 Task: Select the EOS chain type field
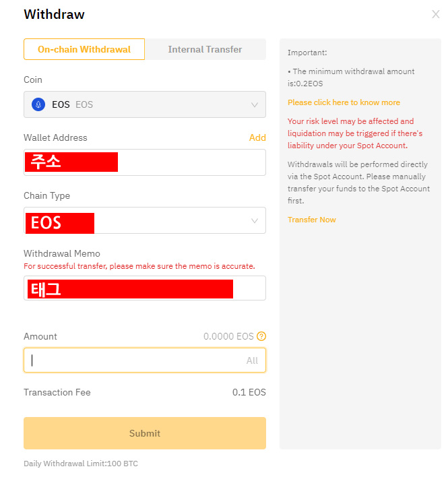coord(145,220)
